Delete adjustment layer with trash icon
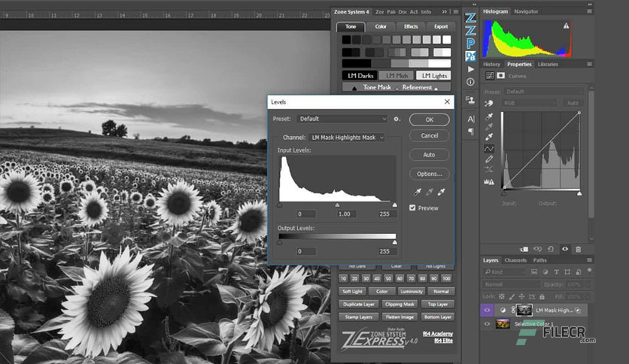Screen dimensions: 629x364 pyautogui.click(x=578, y=250)
